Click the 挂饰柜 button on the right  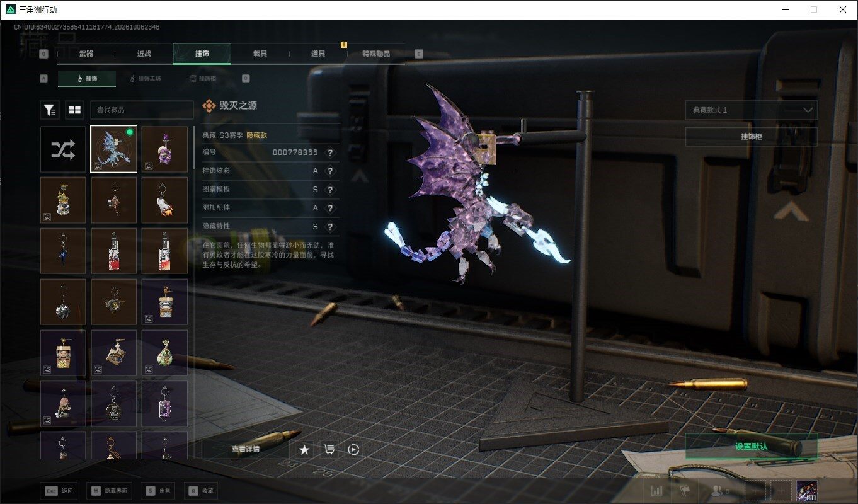pos(752,136)
